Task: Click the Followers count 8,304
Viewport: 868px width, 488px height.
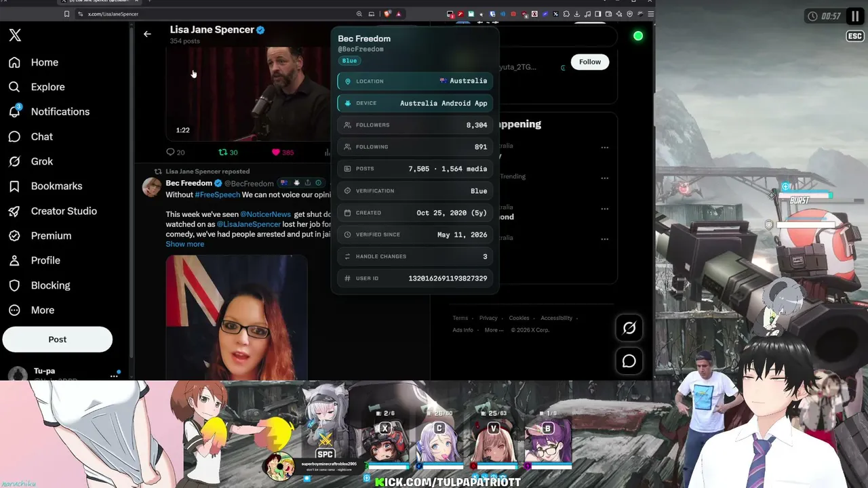Action: [x=477, y=125]
